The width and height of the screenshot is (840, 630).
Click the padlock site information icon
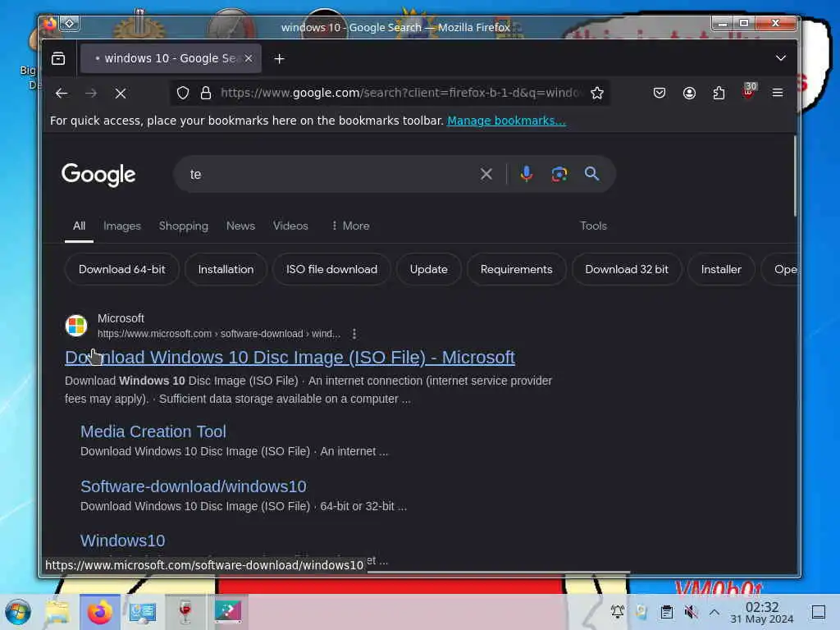click(206, 94)
